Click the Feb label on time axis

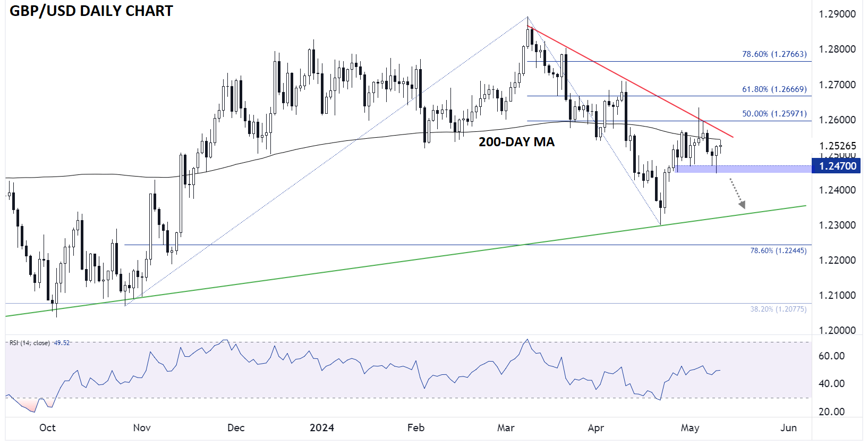(x=416, y=428)
